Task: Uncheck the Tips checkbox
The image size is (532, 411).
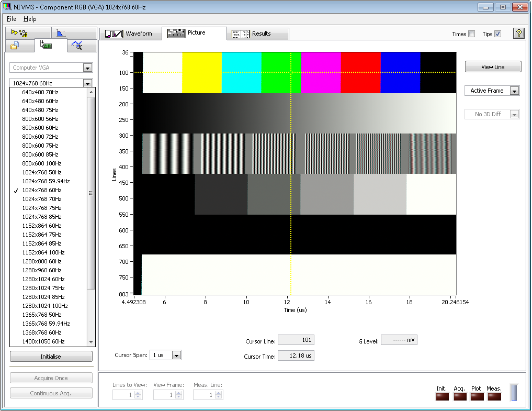Action: 497,34
